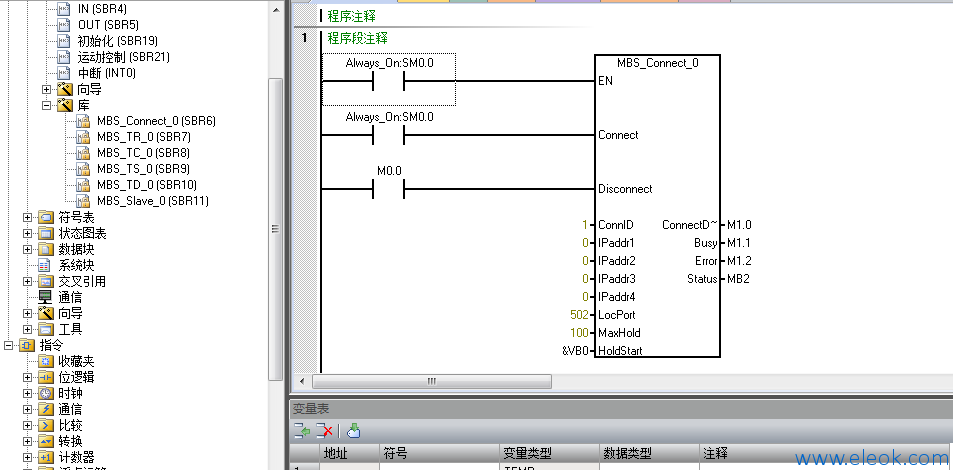953x470 pixels.
Task: Click the third toolbar icon in 变量表
Action: pos(354,431)
